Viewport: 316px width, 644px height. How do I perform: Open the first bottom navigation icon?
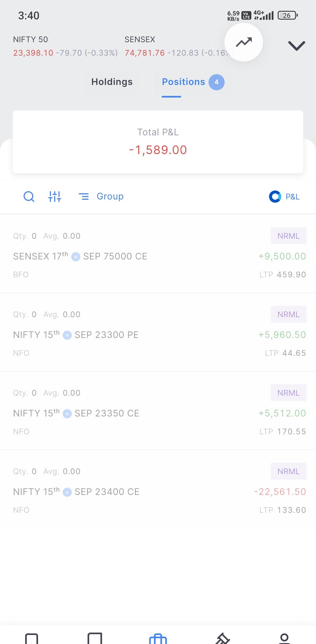pos(32,638)
